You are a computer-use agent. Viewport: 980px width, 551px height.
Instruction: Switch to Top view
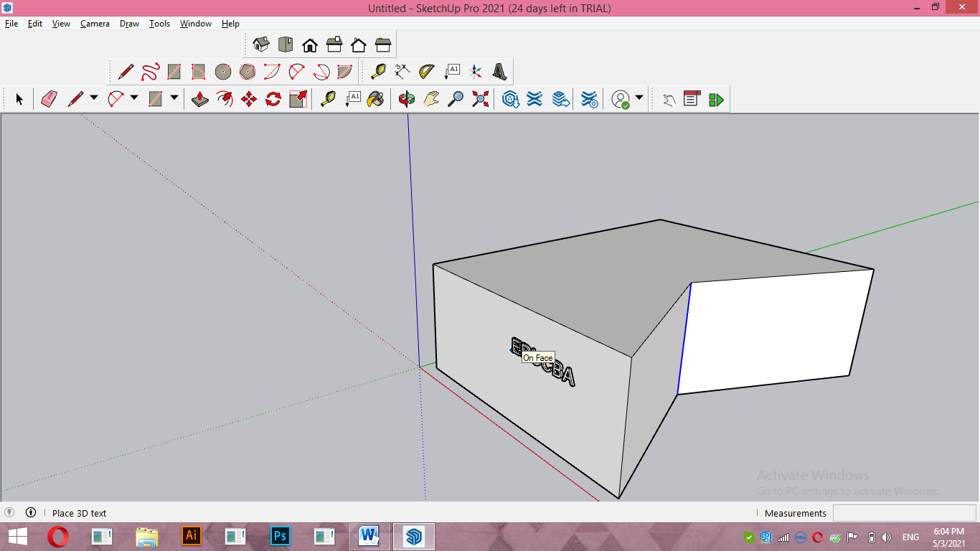tap(286, 45)
